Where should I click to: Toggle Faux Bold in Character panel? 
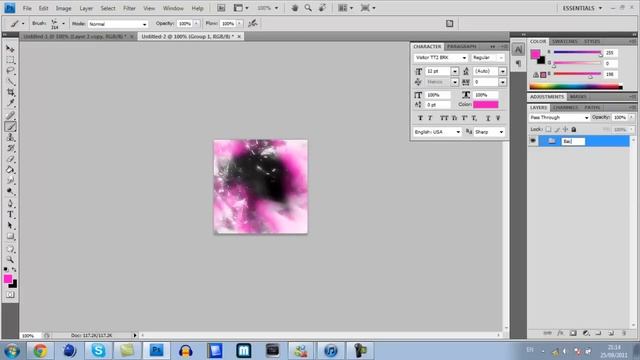[420, 118]
